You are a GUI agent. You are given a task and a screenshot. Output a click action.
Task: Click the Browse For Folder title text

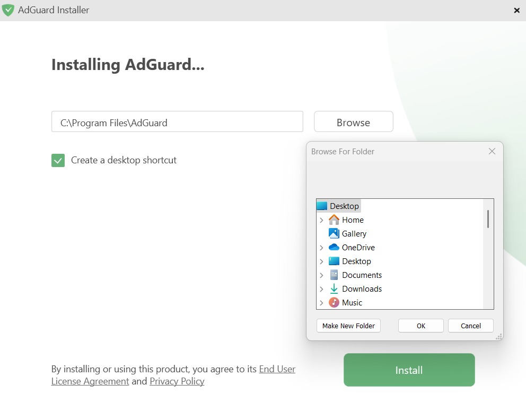(x=343, y=152)
